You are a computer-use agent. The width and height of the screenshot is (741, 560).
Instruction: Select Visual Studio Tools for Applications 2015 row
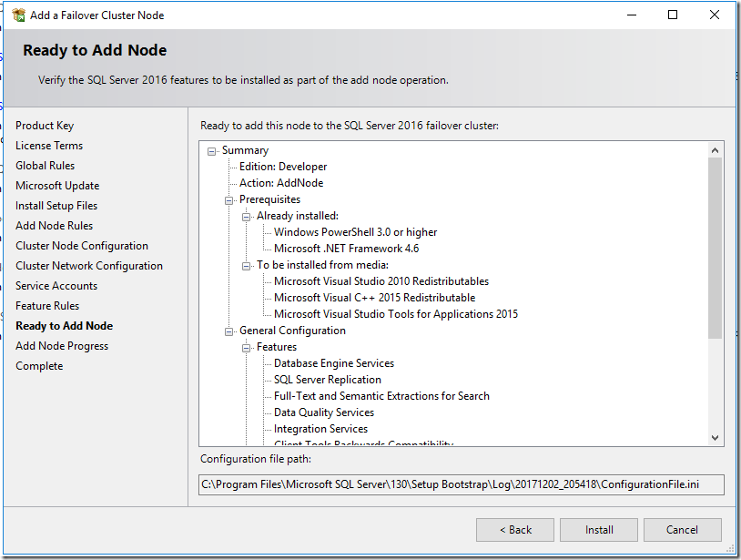(396, 314)
